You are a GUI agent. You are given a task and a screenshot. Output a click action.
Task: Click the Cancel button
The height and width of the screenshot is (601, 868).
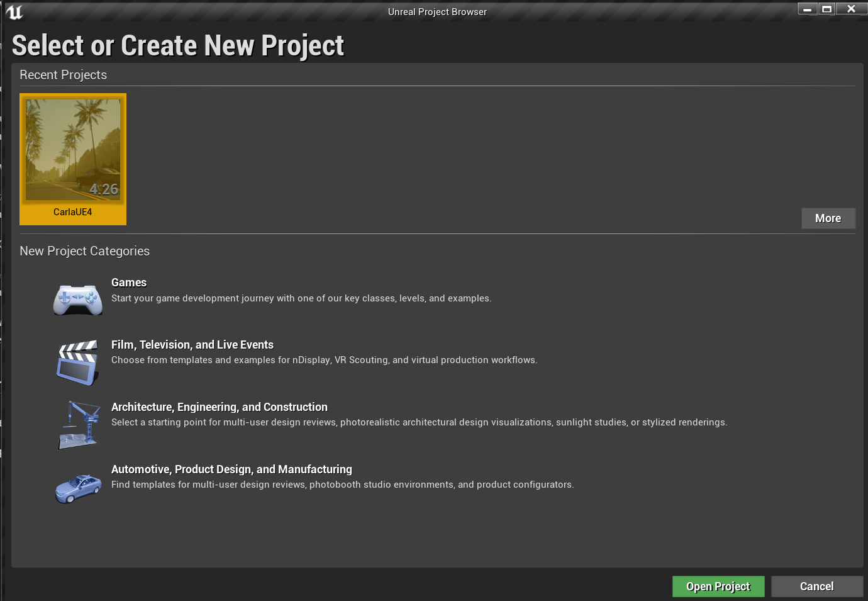[x=817, y=587]
